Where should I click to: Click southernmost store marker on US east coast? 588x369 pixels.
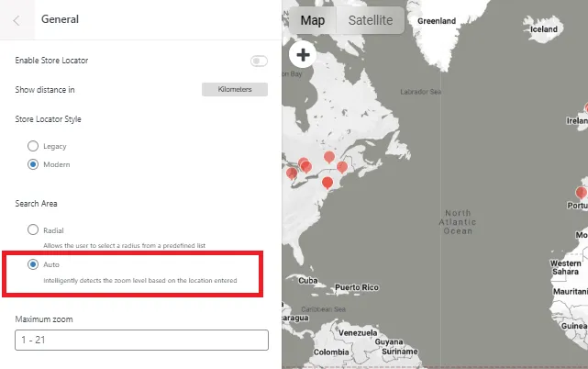(327, 184)
